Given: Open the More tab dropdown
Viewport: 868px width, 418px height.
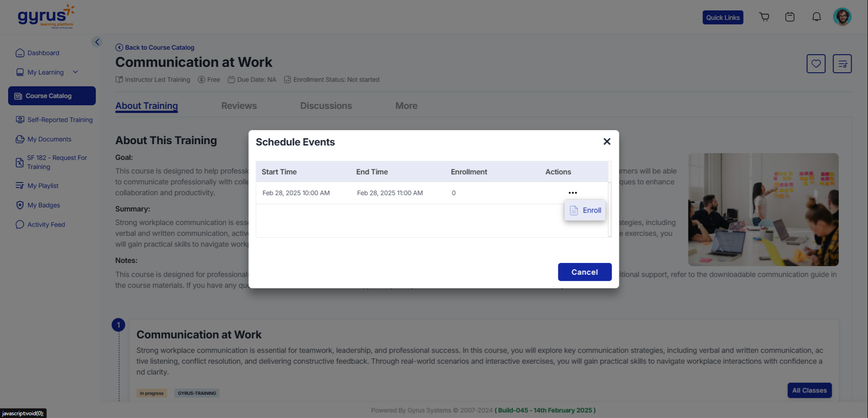Looking at the screenshot, I should coord(406,106).
